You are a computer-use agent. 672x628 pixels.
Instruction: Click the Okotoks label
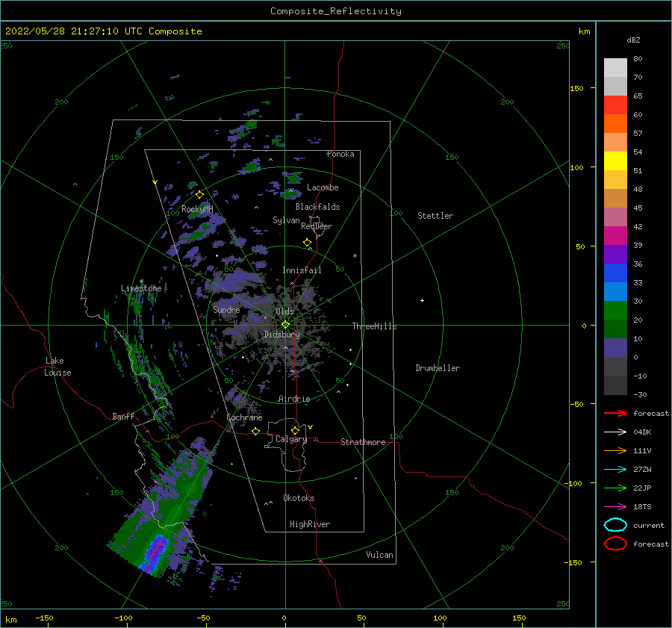pos(299,498)
